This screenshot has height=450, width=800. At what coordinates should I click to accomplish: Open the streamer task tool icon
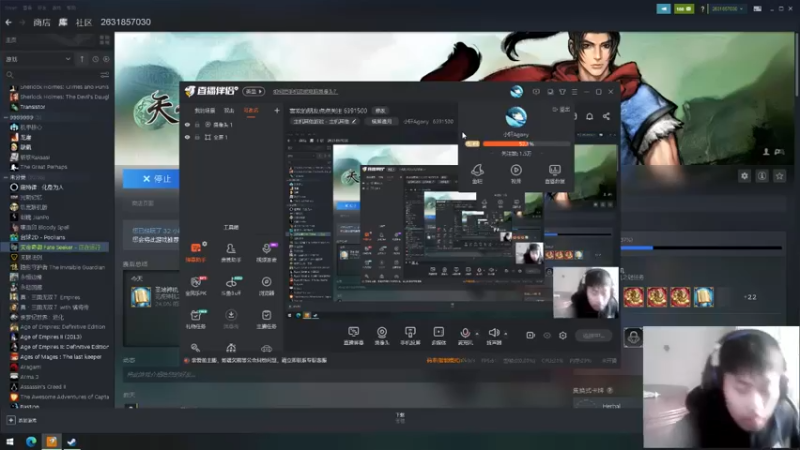click(266, 318)
